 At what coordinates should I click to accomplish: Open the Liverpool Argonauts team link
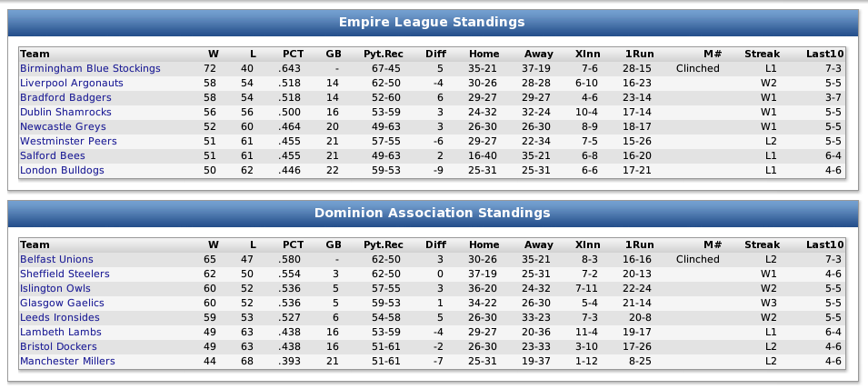[72, 83]
